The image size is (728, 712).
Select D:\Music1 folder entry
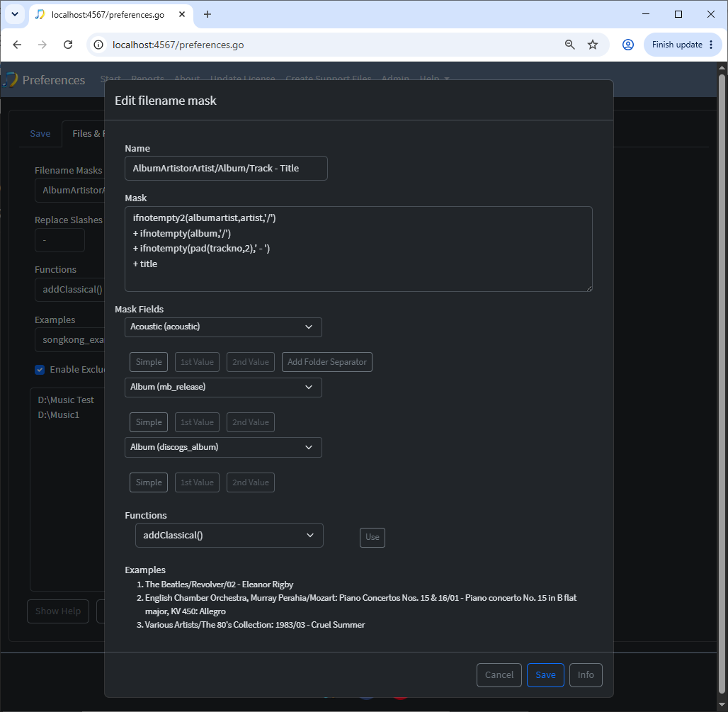(x=59, y=414)
